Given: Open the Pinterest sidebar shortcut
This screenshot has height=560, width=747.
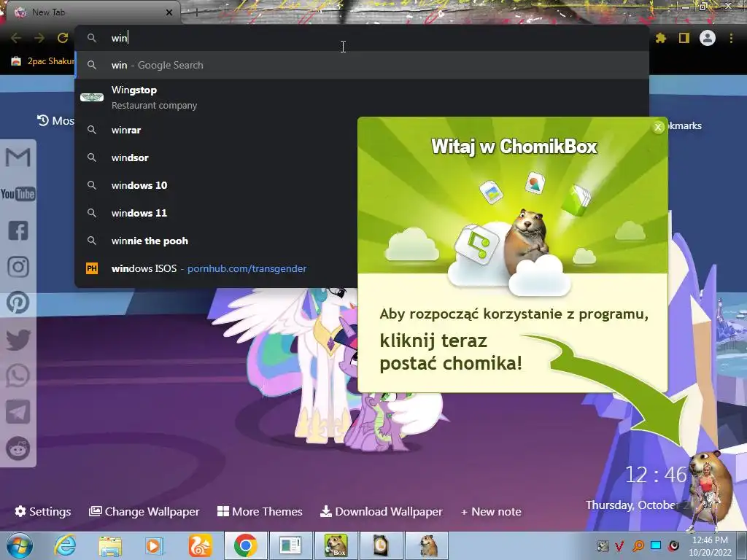Looking at the screenshot, I should (18, 303).
